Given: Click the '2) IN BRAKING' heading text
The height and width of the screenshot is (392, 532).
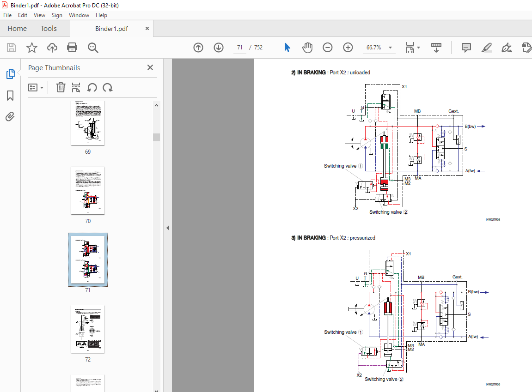Looking at the screenshot, I should click(x=308, y=72).
